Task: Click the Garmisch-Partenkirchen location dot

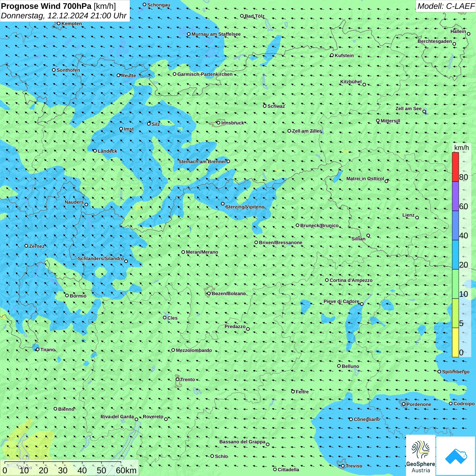Action: pos(175,74)
